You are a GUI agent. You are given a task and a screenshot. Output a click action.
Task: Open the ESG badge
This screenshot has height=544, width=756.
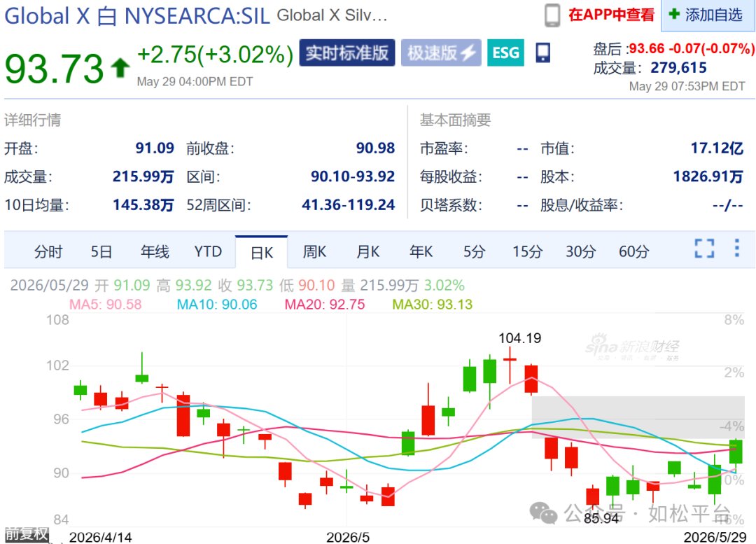point(506,53)
